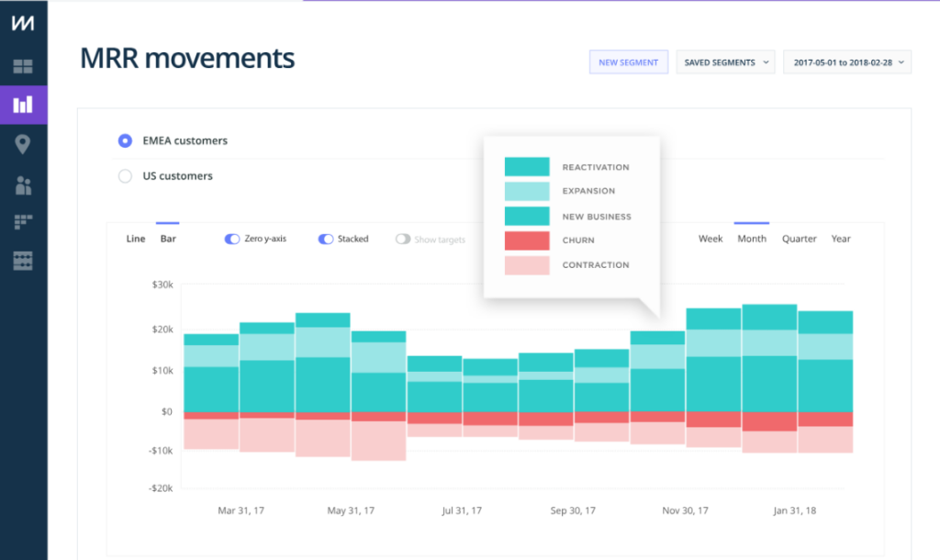Open the cohorts stepped-blocks sidebar icon
Screen dimensions: 940x560
pyautogui.click(x=23, y=222)
